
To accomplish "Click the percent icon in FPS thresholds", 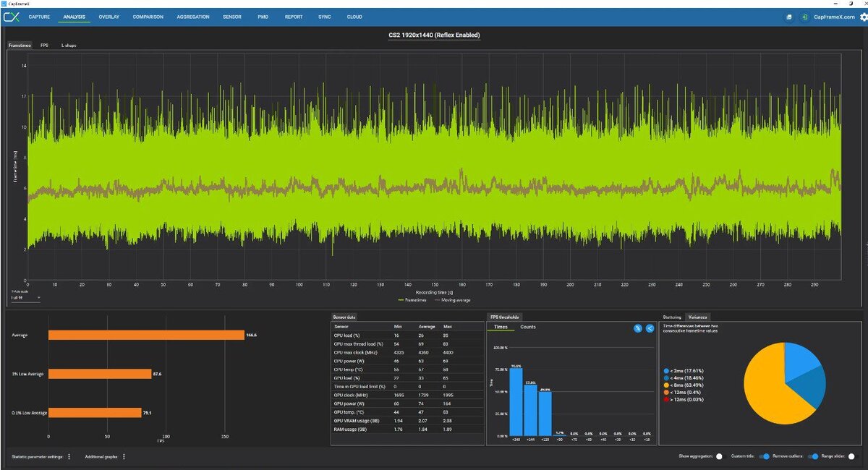I will [x=638, y=328].
